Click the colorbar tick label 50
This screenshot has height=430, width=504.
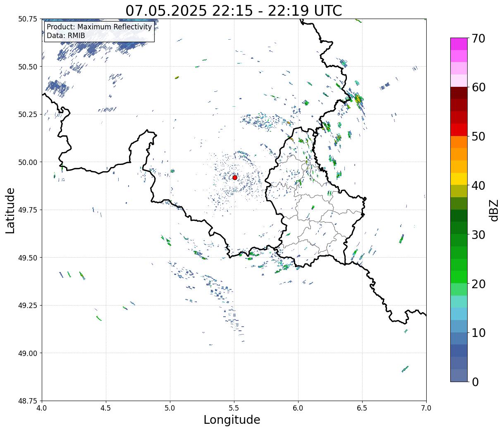tap(478, 136)
